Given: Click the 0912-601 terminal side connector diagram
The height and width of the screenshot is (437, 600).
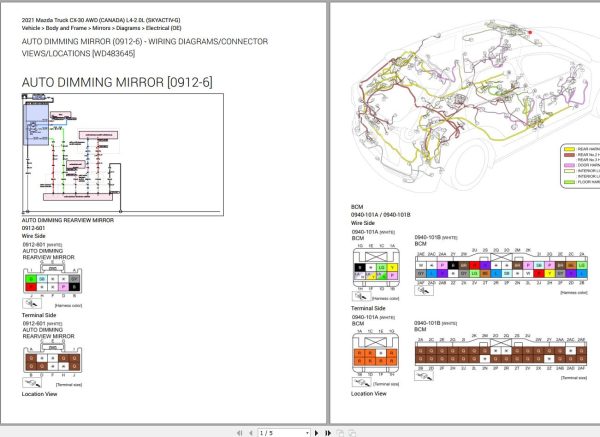Looking at the screenshot, I should [52, 358].
